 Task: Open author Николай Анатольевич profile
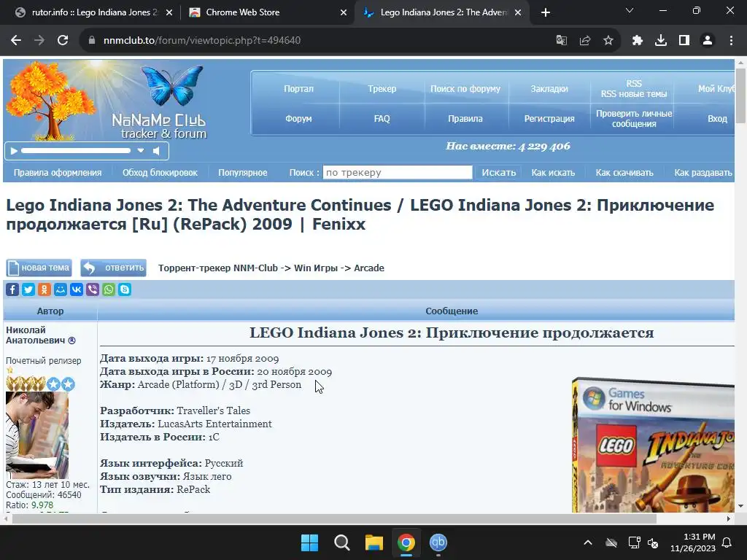click(35, 335)
